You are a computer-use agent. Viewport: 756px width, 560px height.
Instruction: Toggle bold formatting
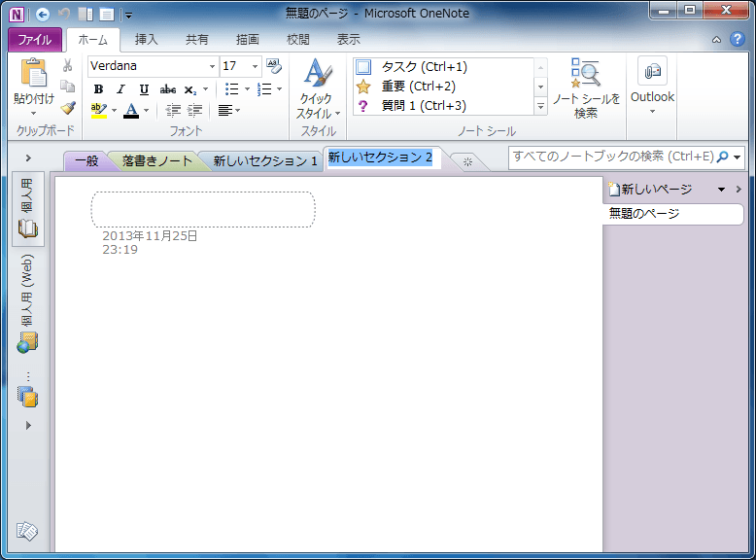pyautogui.click(x=98, y=89)
